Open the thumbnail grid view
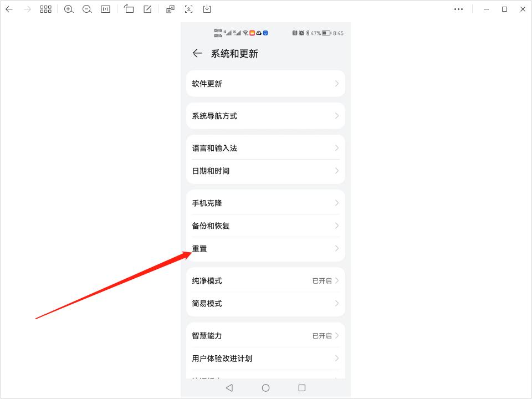The width and height of the screenshot is (532, 399). [x=45, y=9]
